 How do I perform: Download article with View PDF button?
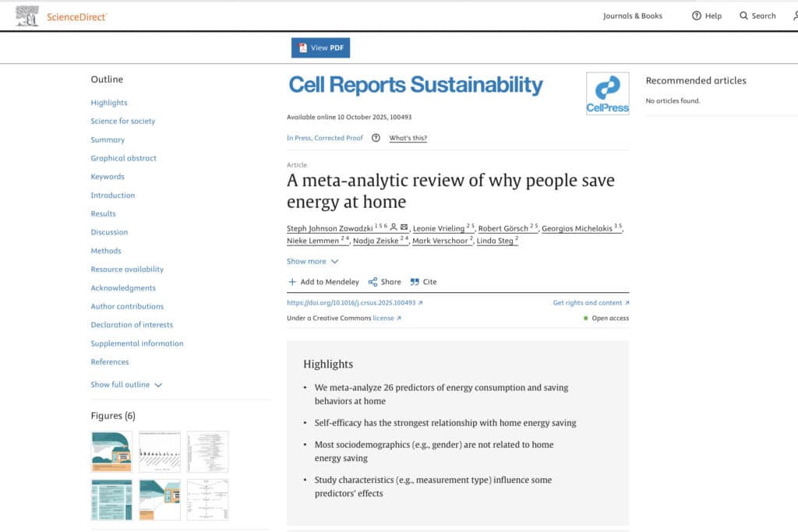click(x=321, y=48)
